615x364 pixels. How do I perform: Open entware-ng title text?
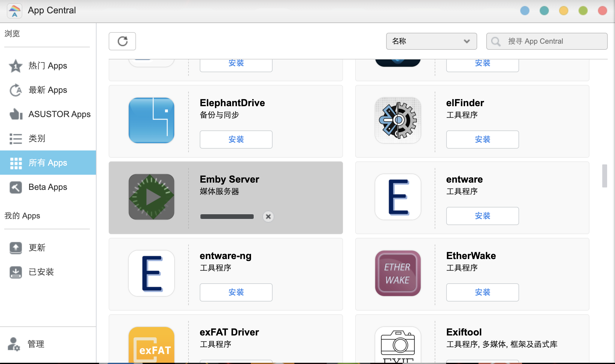point(226,256)
